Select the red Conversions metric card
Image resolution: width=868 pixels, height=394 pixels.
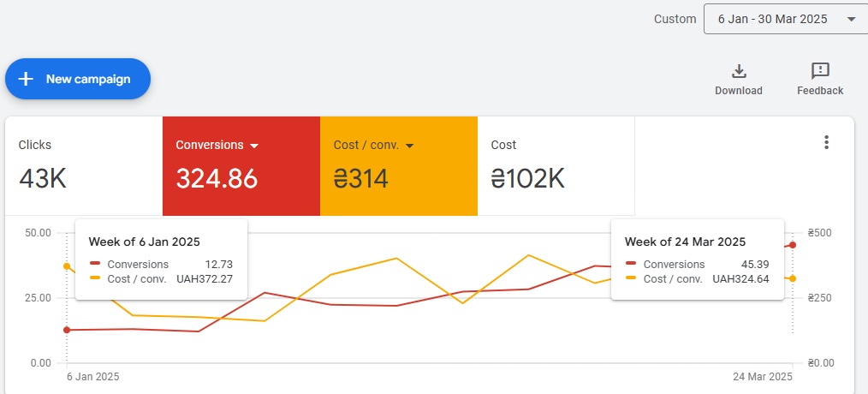point(241,165)
